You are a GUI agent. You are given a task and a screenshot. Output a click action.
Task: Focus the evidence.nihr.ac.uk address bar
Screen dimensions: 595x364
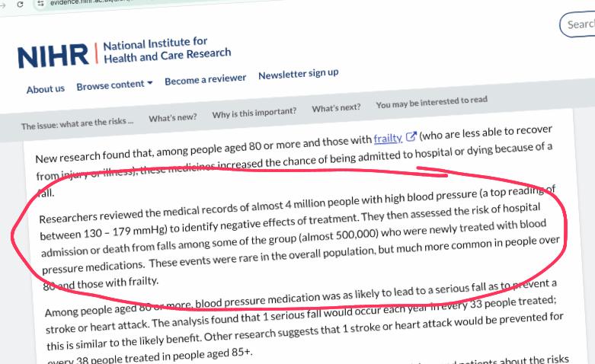(91, 3)
